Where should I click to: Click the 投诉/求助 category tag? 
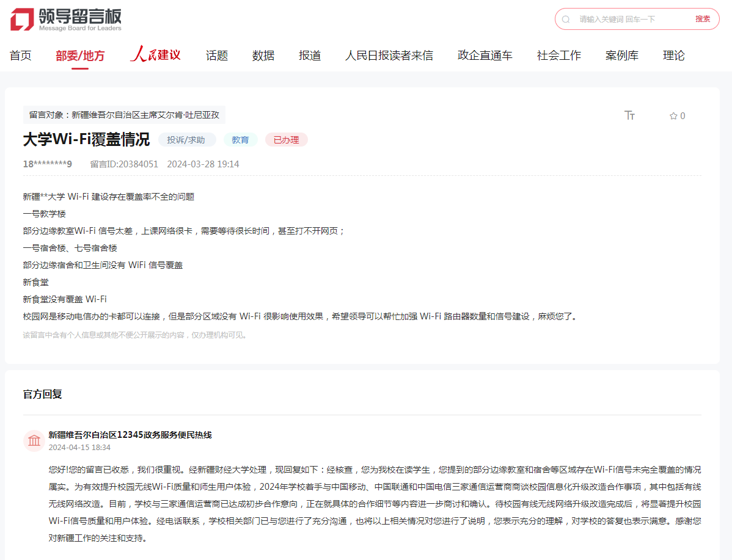pyautogui.click(x=186, y=140)
